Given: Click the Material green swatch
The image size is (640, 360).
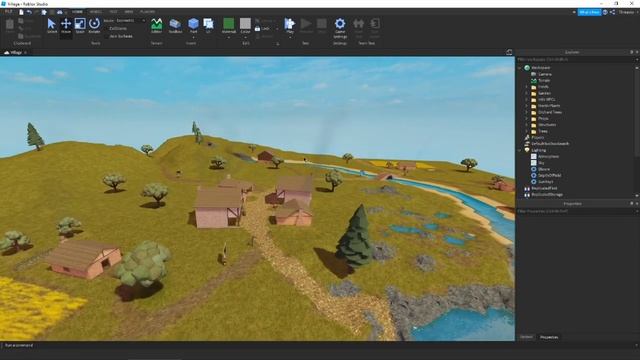Looking at the screenshot, I should [229, 23].
